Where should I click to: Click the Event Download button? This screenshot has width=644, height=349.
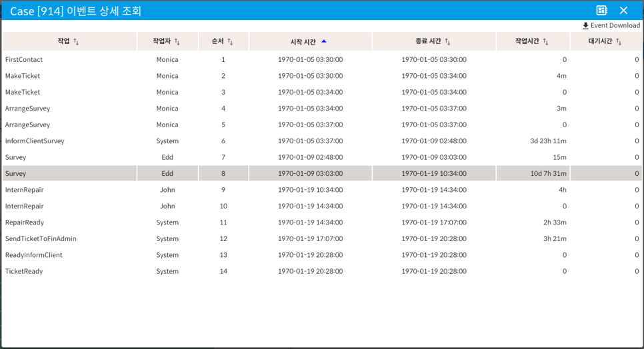point(611,26)
